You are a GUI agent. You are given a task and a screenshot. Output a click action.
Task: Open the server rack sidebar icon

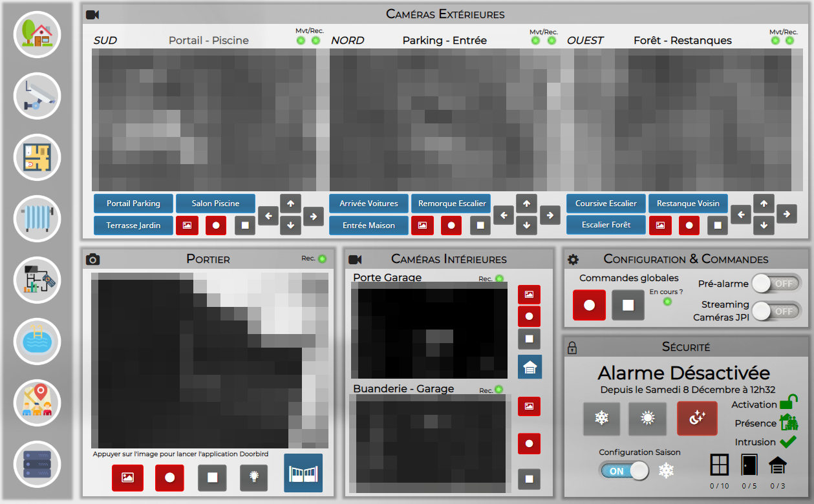(x=37, y=463)
